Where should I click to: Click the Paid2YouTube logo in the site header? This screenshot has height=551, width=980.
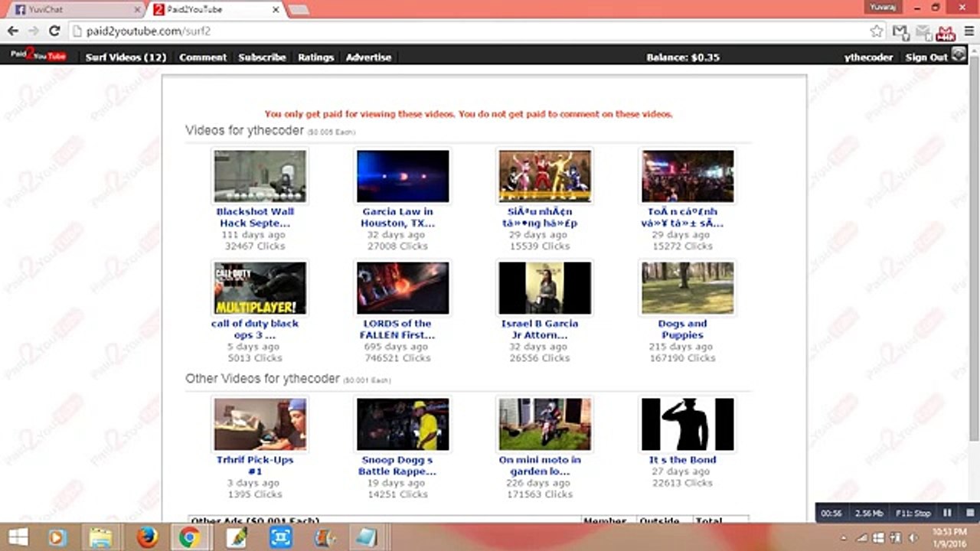(38, 56)
